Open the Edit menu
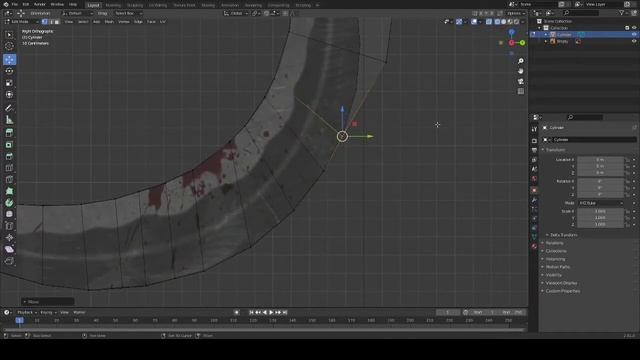 [x=26, y=4]
